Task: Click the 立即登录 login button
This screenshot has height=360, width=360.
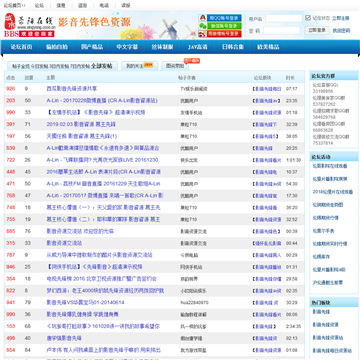Action: [317, 30]
